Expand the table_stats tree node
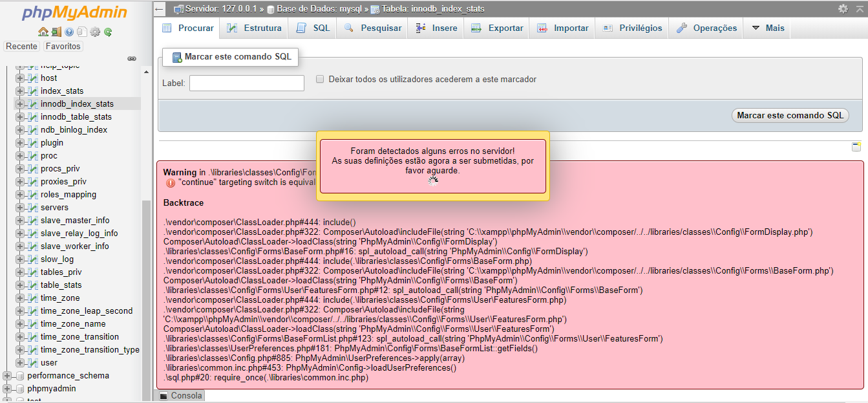868x403 pixels. [20, 285]
